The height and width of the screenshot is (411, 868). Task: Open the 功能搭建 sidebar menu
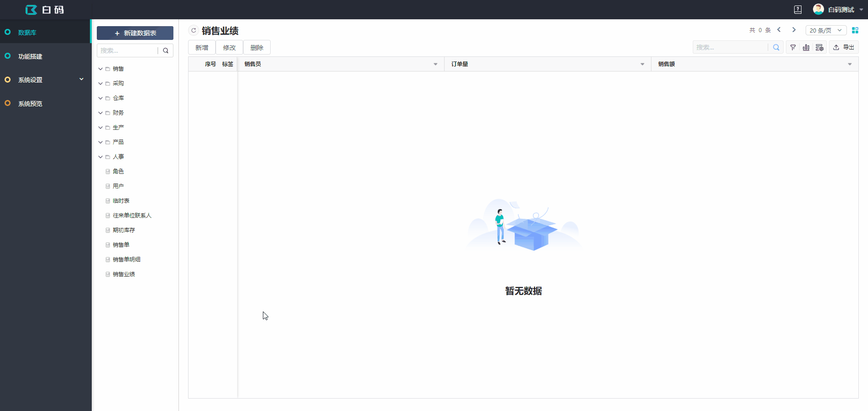tap(30, 56)
